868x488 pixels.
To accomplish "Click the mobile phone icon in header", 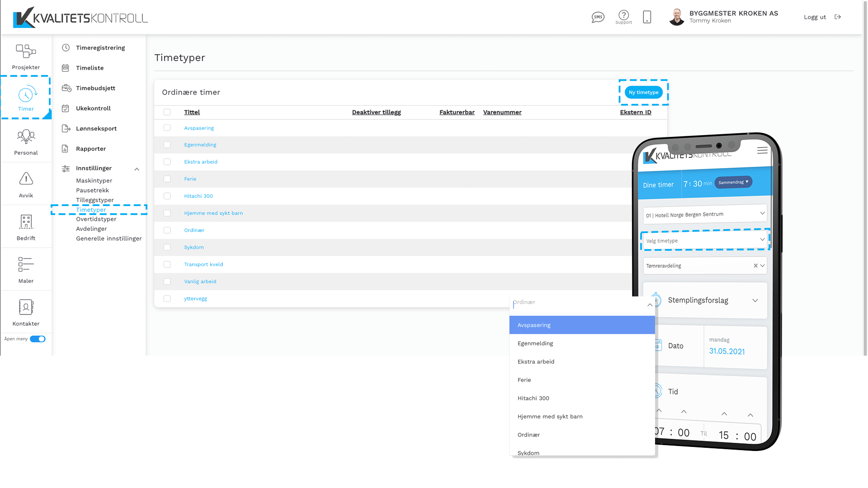I will click(647, 17).
